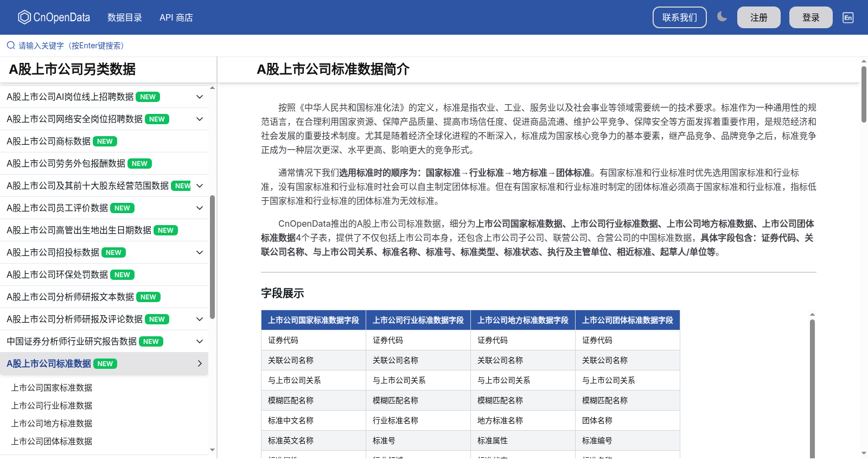Open A股上市公司分析师研报文本数据 item

(104, 297)
